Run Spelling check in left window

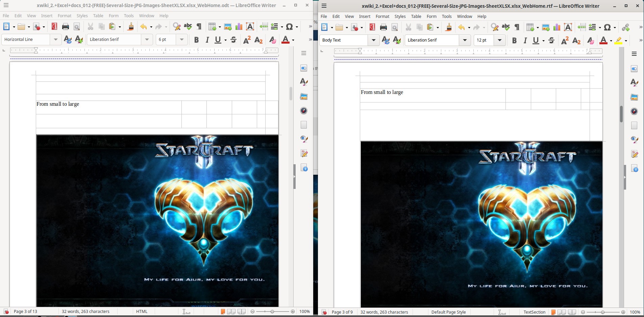pyautogui.click(x=188, y=27)
